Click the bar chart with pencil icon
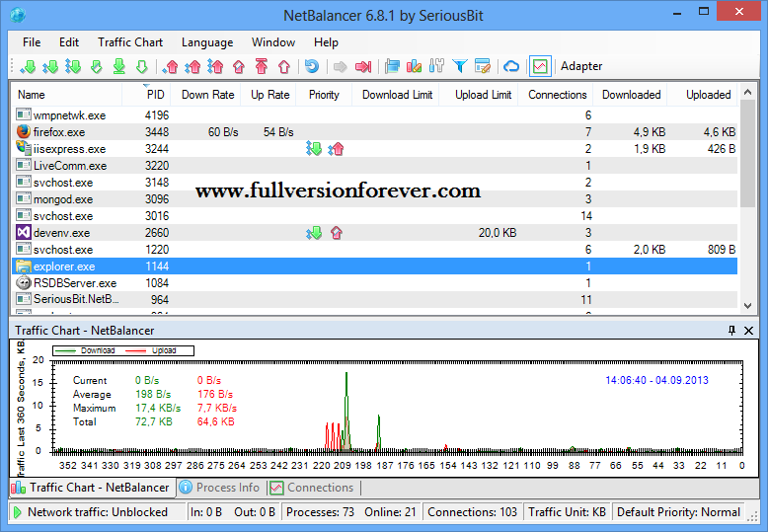Image resolution: width=768 pixels, height=532 pixels. (414, 66)
